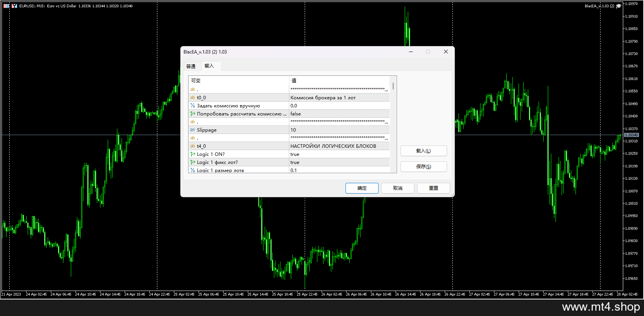
Task: Click the 21 Apr 2023 time axis label
Action: click(11, 294)
